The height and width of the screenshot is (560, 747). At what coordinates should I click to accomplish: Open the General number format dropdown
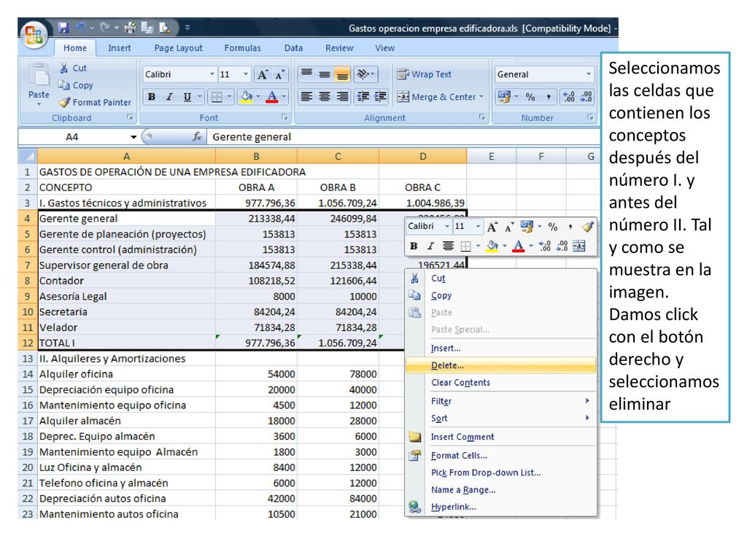[x=589, y=74]
